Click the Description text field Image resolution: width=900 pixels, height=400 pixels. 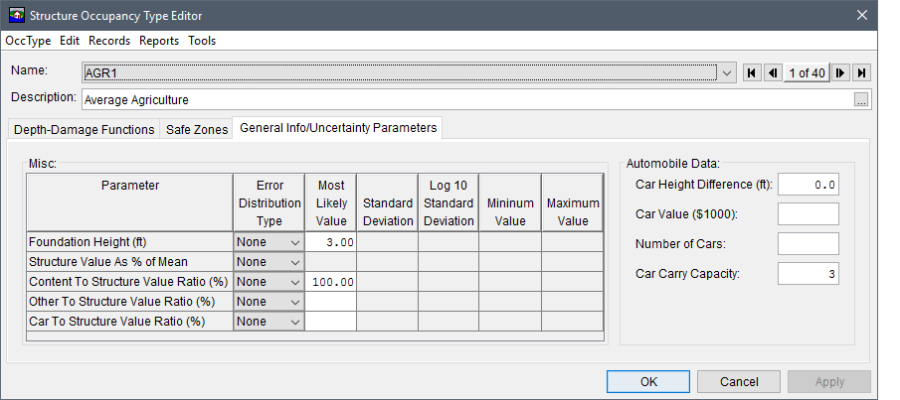click(x=465, y=99)
